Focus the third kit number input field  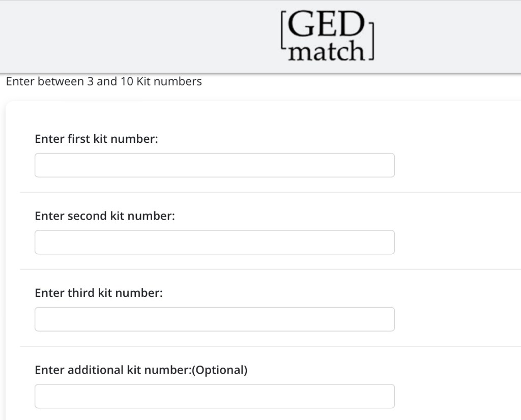coord(214,319)
